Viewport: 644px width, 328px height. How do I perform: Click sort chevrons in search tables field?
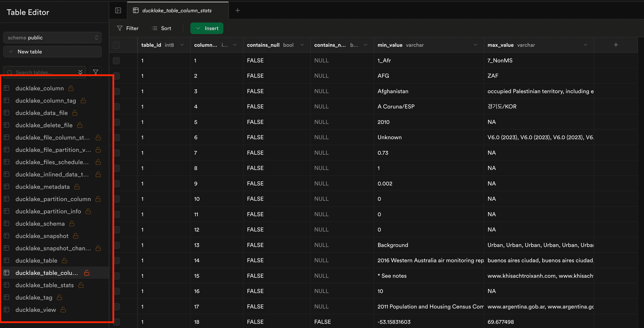80,72
